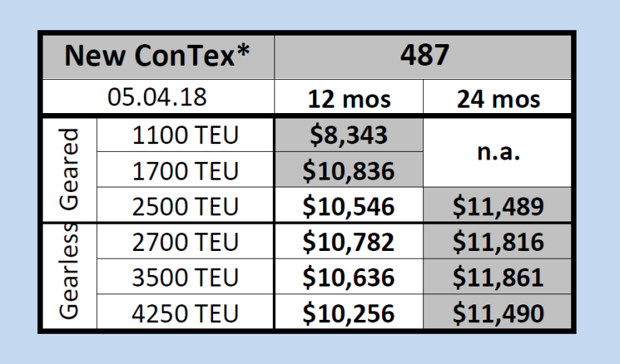The width and height of the screenshot is (620, 364).
Task: Select the 24 mos column header
Action: point(500,99)
